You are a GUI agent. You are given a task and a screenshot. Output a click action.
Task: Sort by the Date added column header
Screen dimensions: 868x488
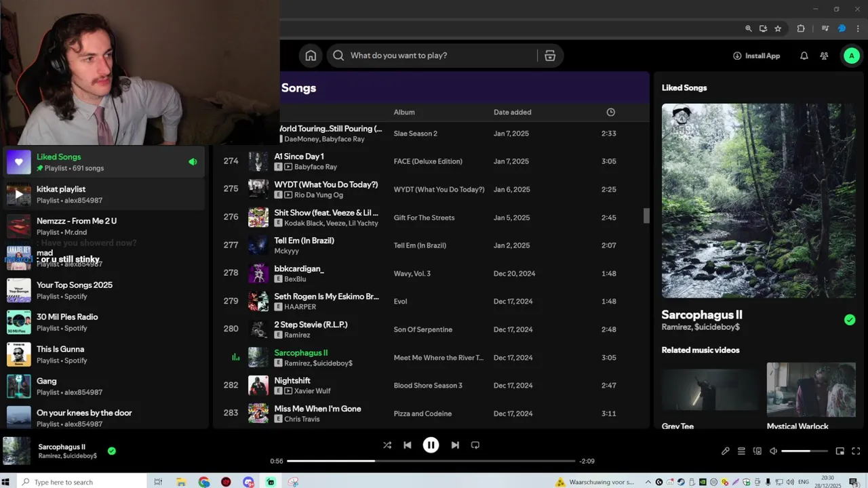pos(513,112)
